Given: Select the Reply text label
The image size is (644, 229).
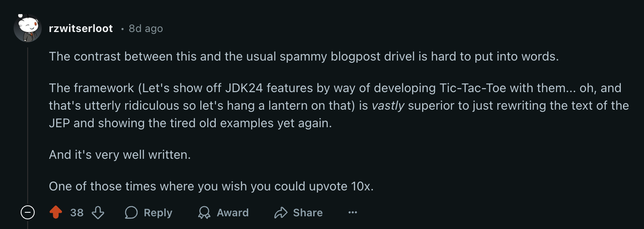Looking at the screenshot, I should click(158, 213).
